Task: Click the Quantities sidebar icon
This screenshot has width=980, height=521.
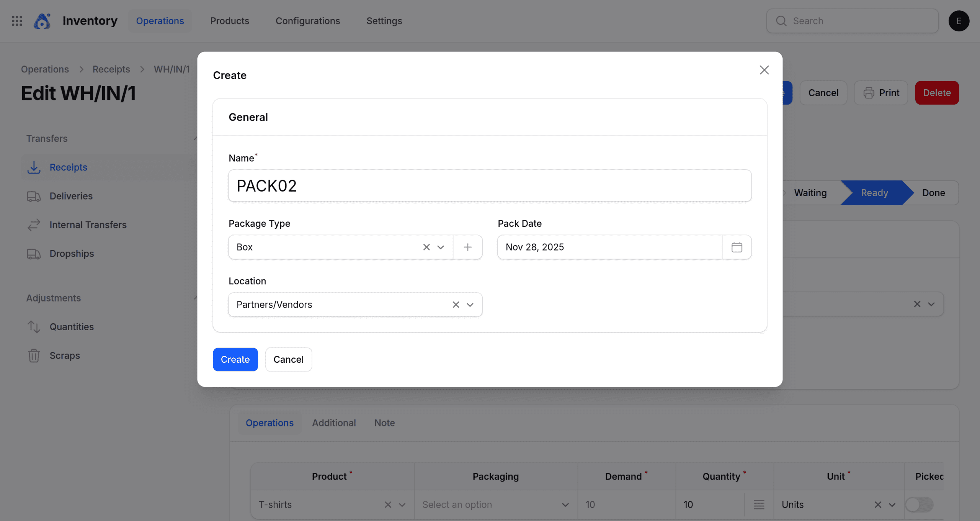Action: pyautogui.click(x=34, y=326)
